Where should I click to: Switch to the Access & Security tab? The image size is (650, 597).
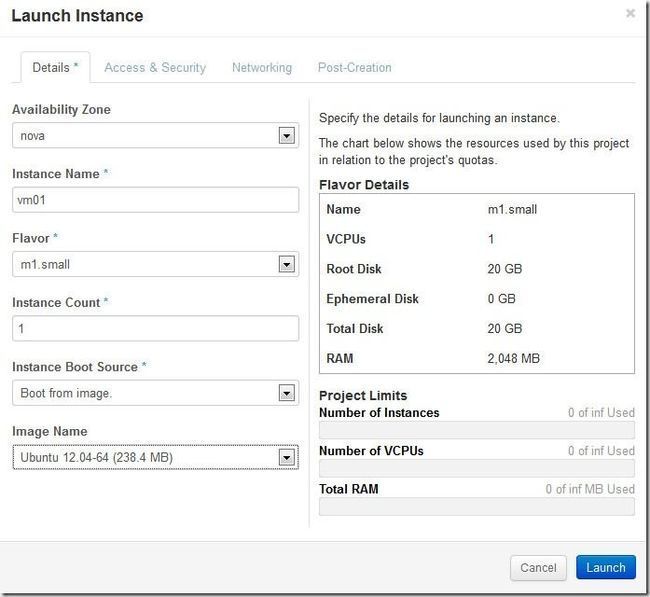(155, 68)
